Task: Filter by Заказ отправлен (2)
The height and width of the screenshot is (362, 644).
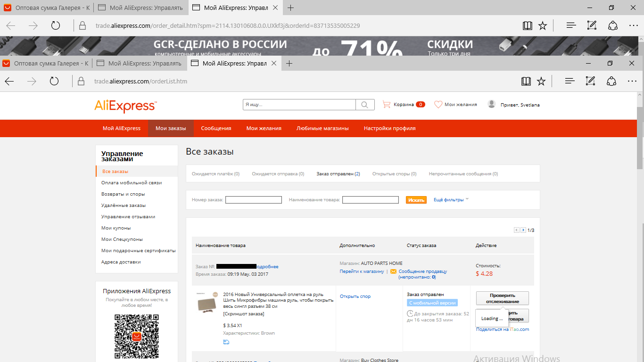Action: click(x=338, y=174)
